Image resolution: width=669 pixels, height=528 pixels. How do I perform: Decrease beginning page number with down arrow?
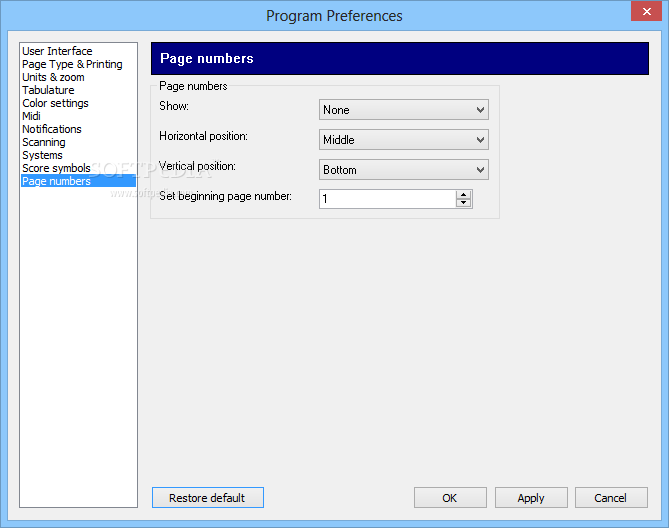(463, 203)
